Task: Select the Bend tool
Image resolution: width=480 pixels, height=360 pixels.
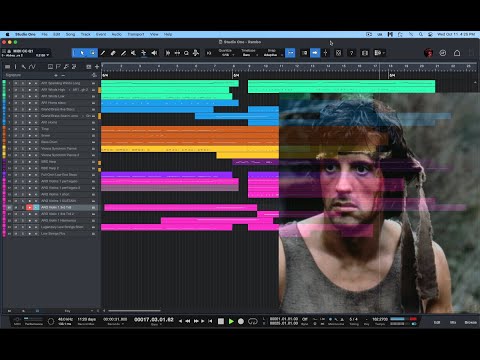Action: (x=144, y=53)
